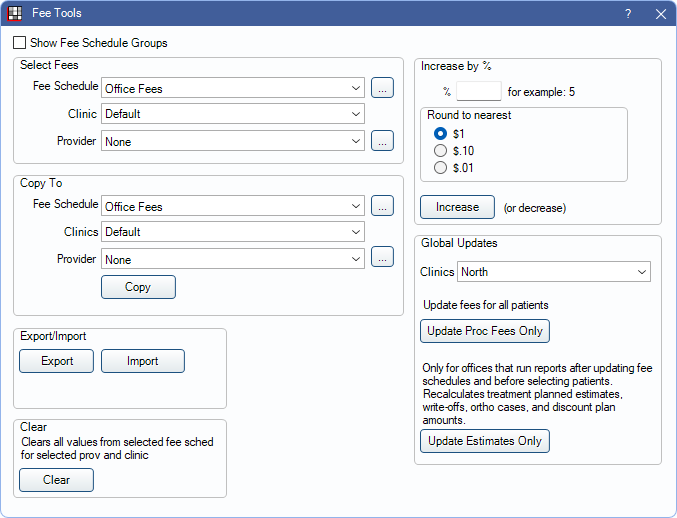This screenshot has width=677, height=518.
Task: Expand the Copy To Clinics dropdown
Action: tap(233, 232)
